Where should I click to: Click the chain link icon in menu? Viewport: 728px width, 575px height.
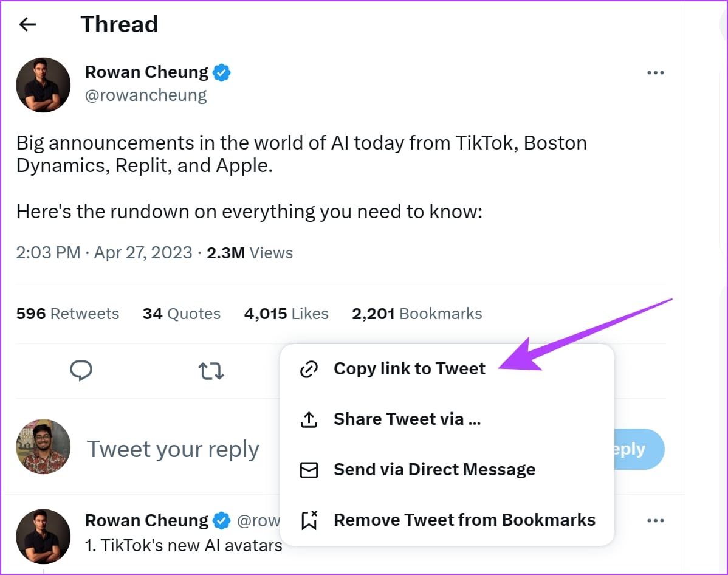(309, 369)
